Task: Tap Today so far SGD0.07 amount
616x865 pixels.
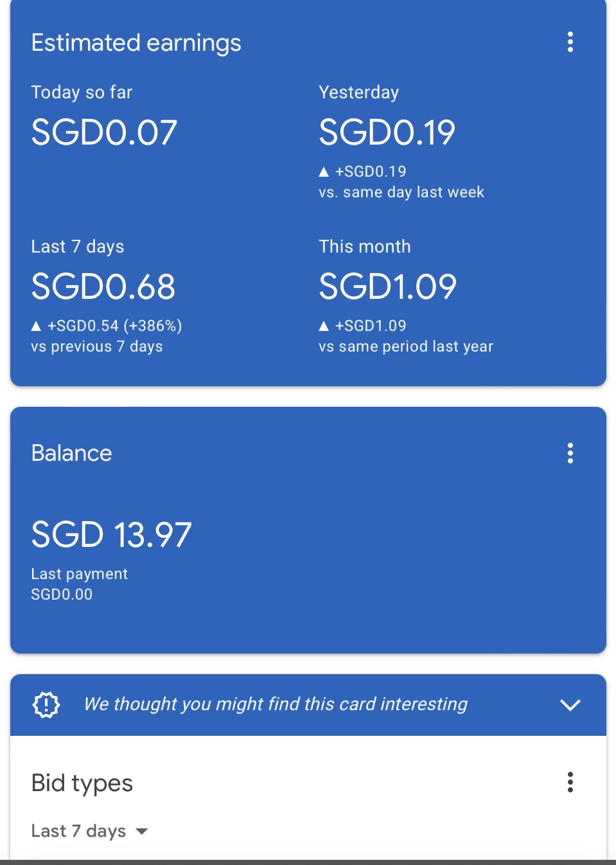Action: [104, 132]
